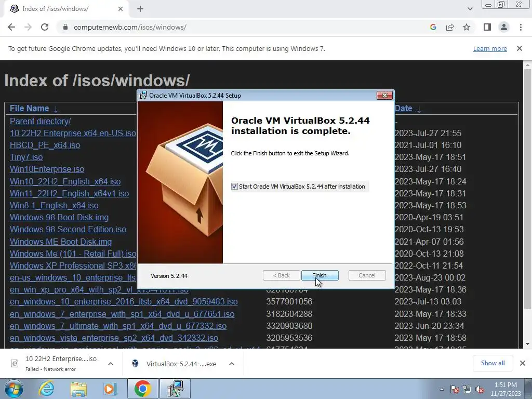Open en_windows_vista_enterprise_sp2 iso link

[x=114, y=338]
